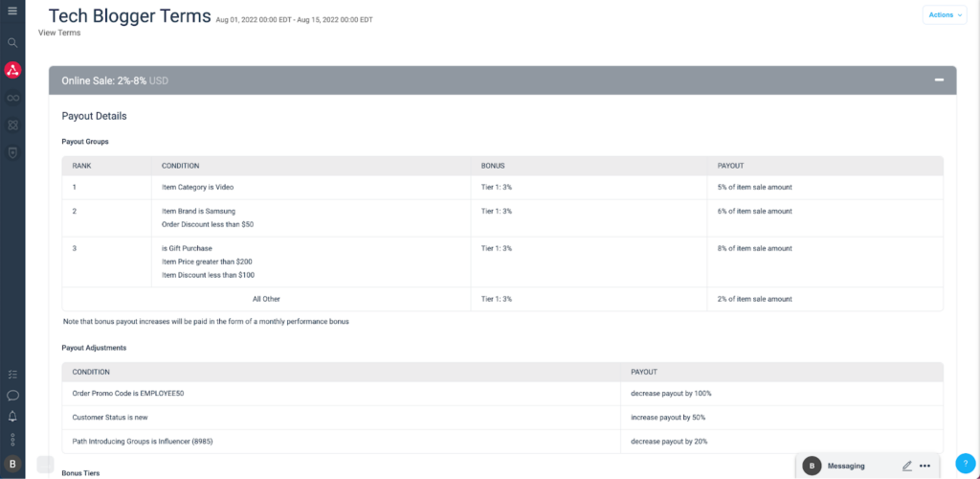Click the View Terms link

59,33
